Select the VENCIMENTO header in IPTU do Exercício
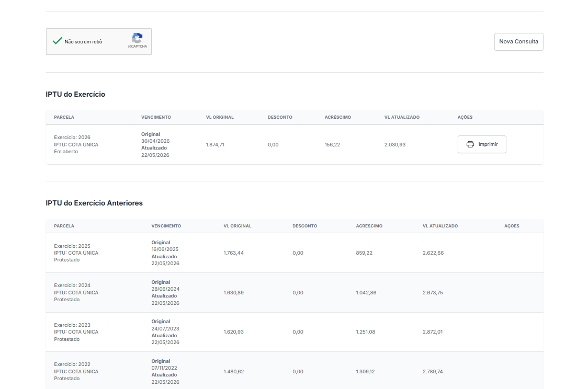 click(x=156, y=117)
